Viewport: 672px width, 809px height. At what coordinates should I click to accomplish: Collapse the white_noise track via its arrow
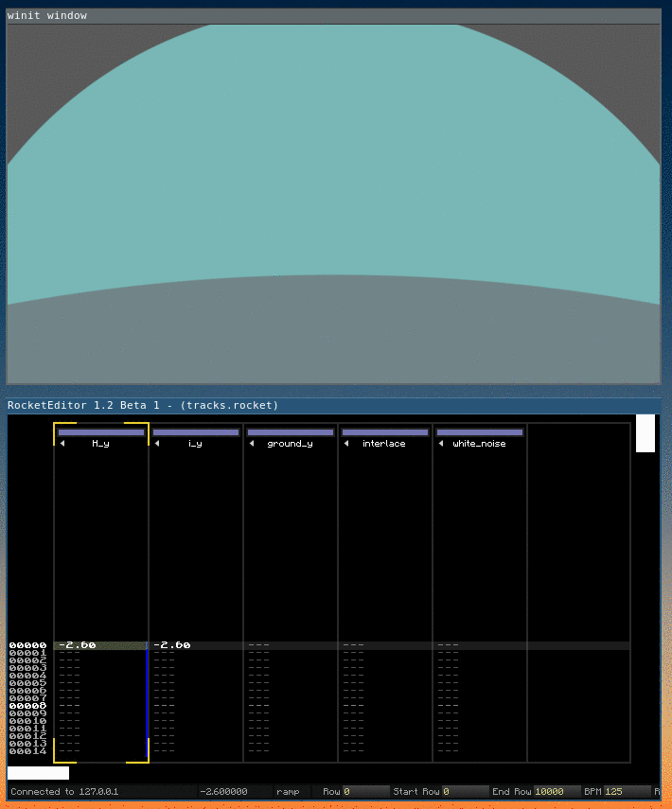441,444
